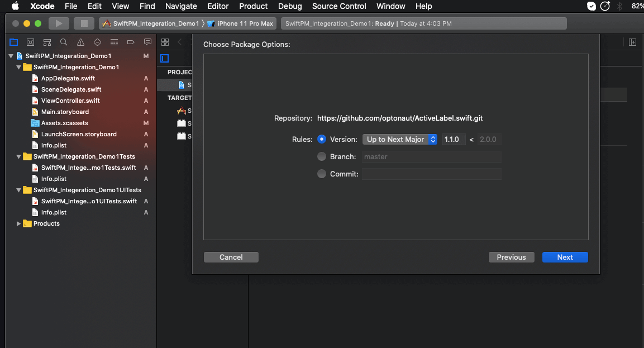Collapse the SwiftPM_Integeration_Demo1 folder group
Screen dimensions: 644x348
point(19,67)
